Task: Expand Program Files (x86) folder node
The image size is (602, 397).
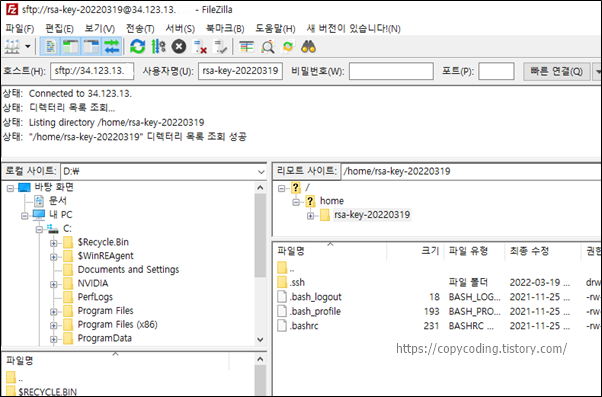Action: [54, 326]
